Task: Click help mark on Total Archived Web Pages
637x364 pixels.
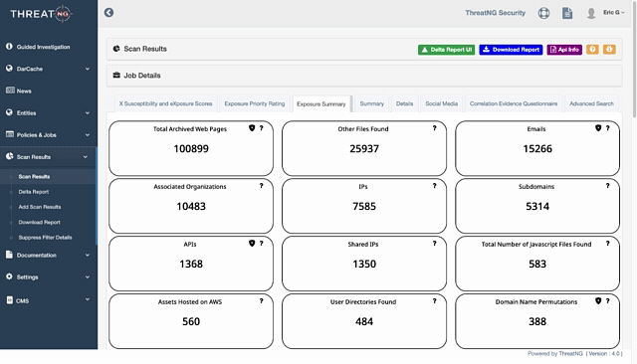Action: point(261,128)
